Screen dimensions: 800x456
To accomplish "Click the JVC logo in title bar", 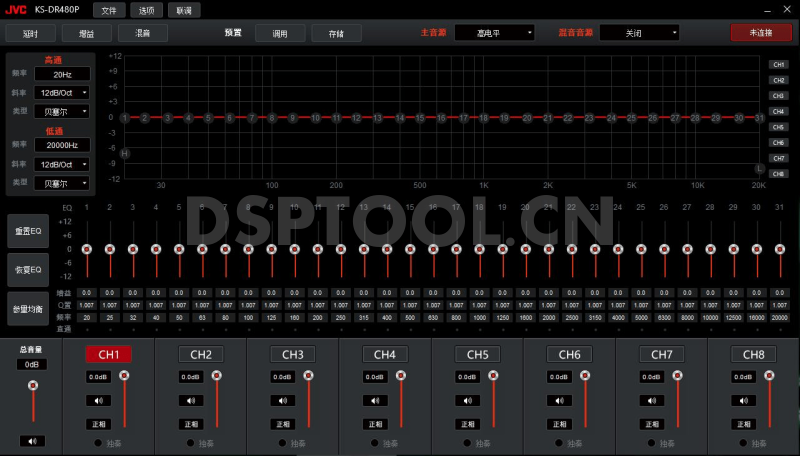I will pyautogui.click(x=16, y=9).
